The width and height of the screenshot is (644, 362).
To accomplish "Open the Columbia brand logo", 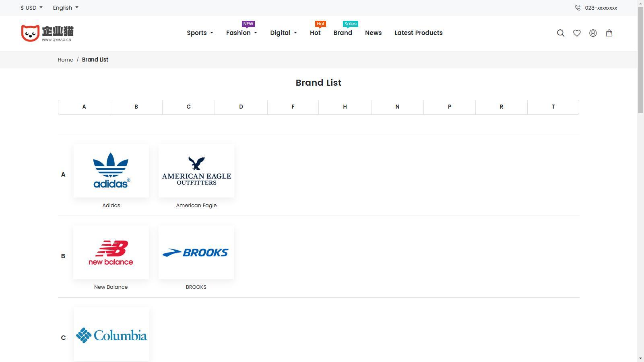I will (111, 334).
